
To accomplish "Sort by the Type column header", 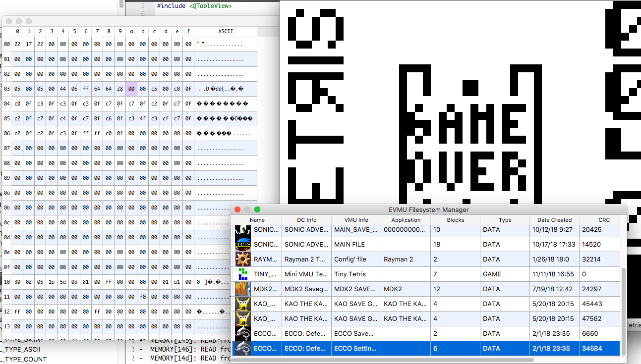I will click(505, 220).
